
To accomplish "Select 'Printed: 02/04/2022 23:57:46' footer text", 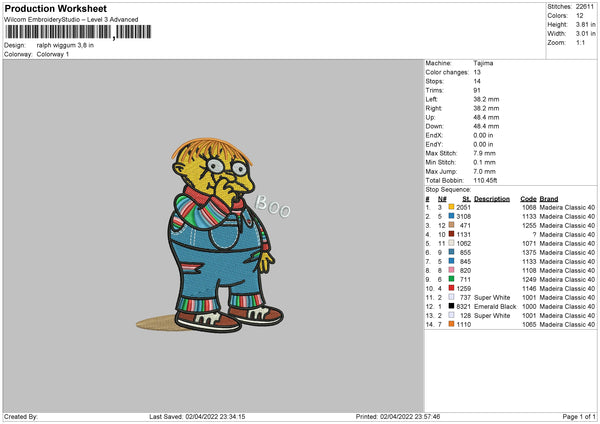I will 398,416.
